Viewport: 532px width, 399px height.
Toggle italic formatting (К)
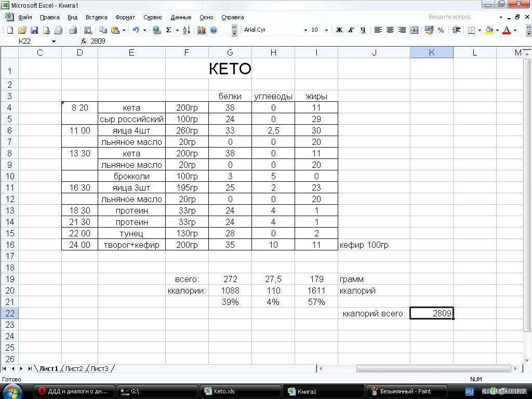pos(351,30)
